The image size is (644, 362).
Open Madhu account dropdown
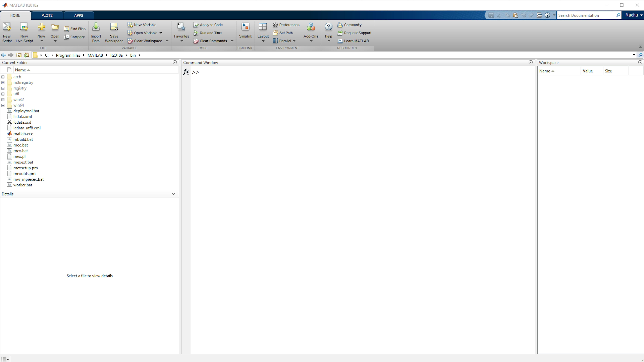tap(634, 15)
